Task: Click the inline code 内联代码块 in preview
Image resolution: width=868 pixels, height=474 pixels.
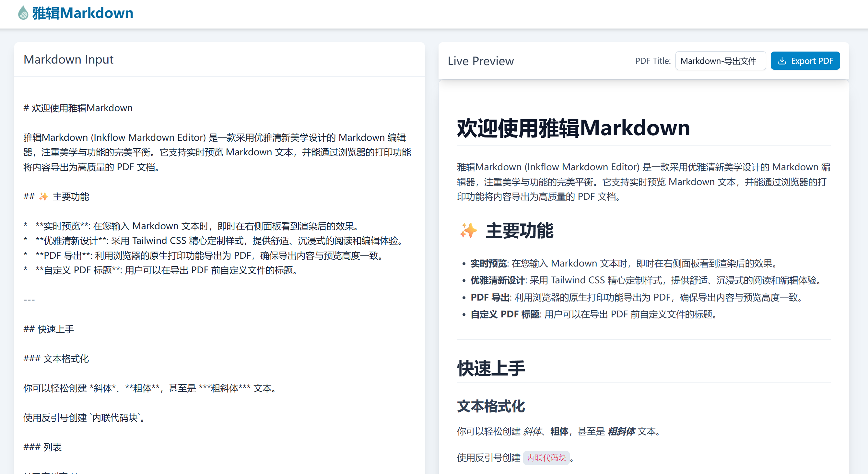Action: pos(546,458)
